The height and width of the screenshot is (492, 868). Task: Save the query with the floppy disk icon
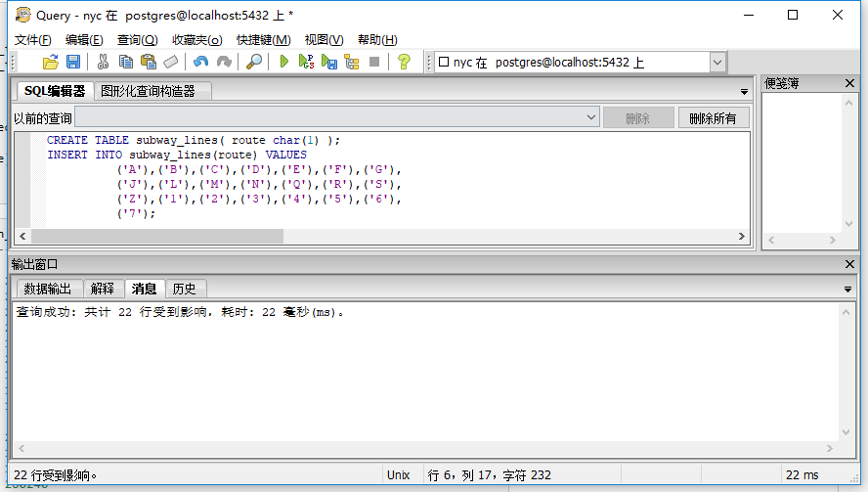pos(73,62)
